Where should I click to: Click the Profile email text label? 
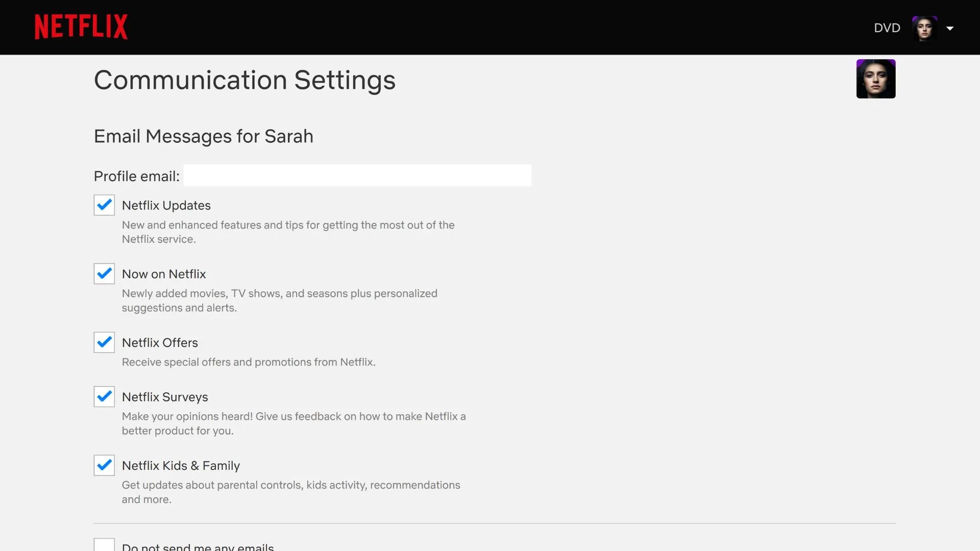pyautogui.click(x=136, y=176)
